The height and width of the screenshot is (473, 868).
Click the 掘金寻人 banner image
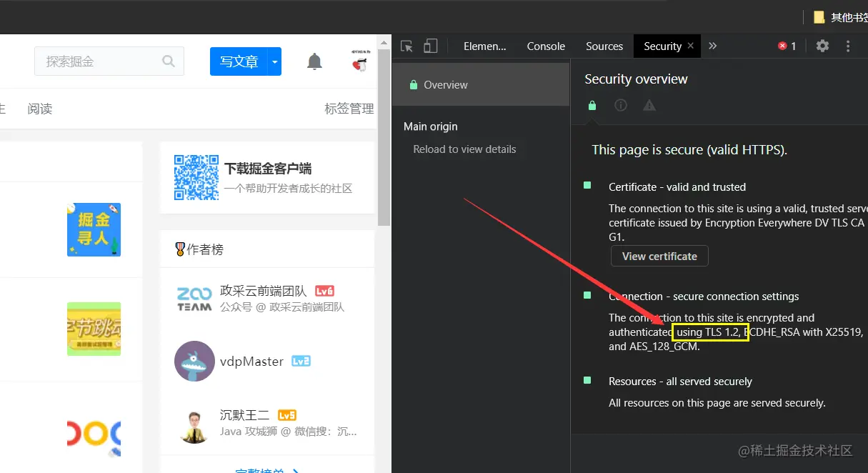(94, 229)
